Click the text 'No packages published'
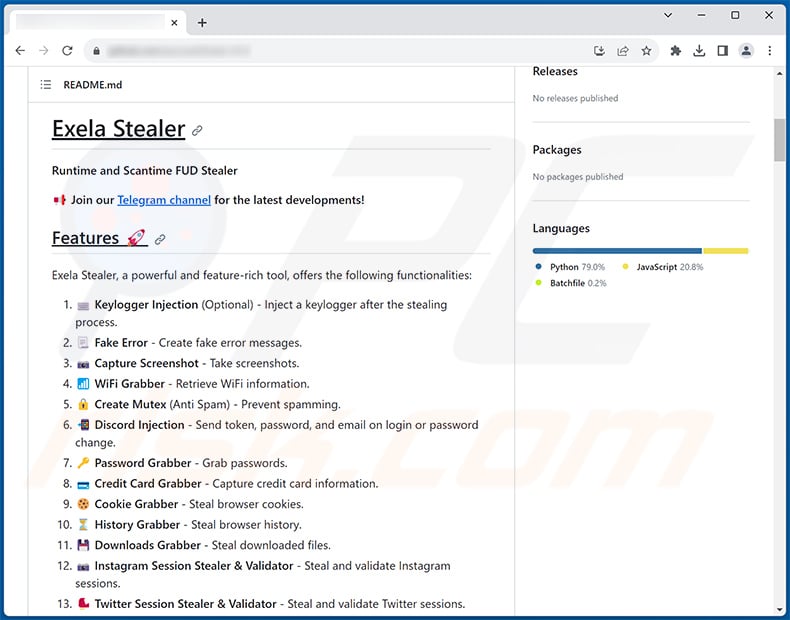 (x=578, y=177)
